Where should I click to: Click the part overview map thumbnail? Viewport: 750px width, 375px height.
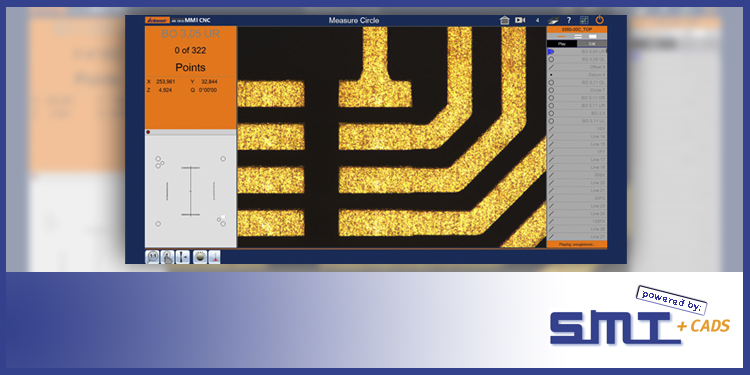pyautogui.click(x=190, y=191)
